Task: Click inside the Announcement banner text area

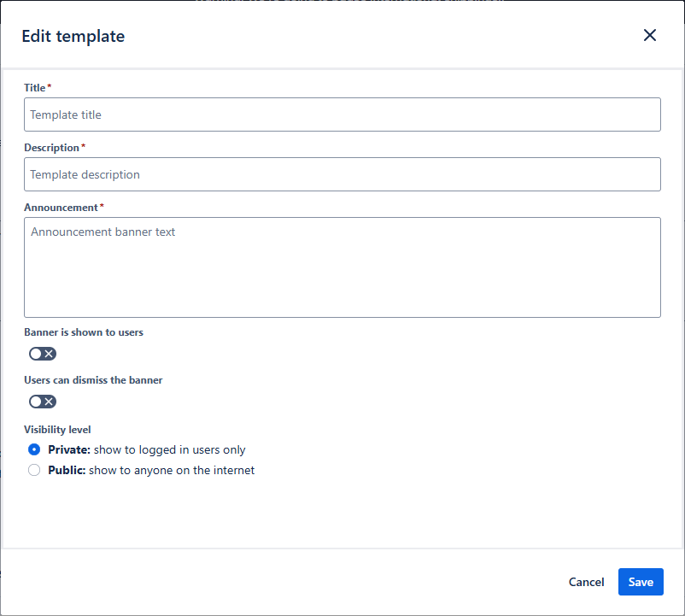Action: tap(342, 267)
